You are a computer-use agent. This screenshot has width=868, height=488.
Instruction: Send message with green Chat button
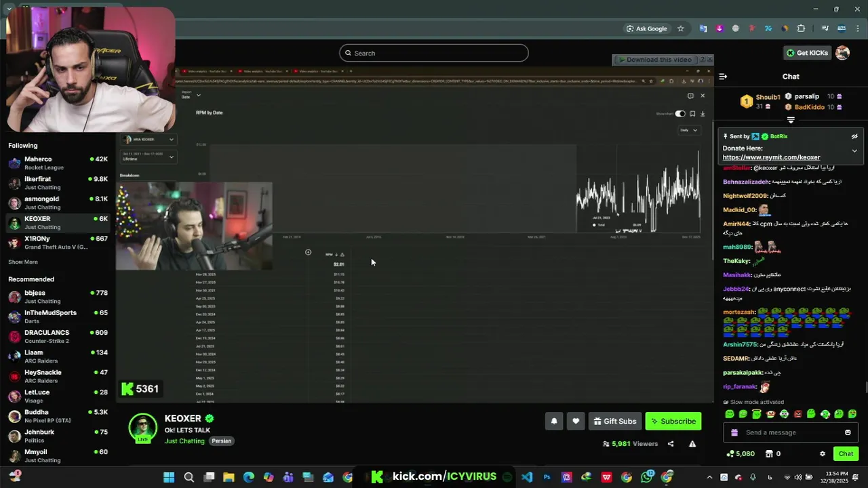[x=846, y=454]
